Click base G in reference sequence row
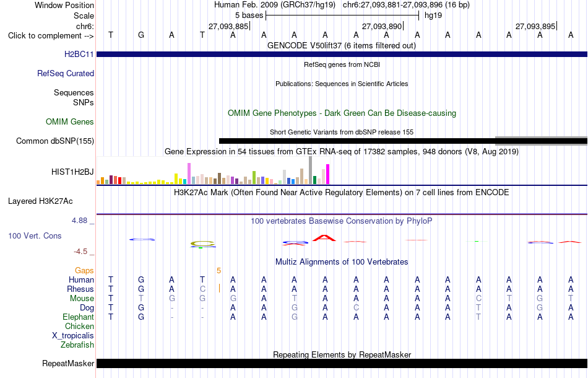This screenshot has width=588, height=378. 141,35
